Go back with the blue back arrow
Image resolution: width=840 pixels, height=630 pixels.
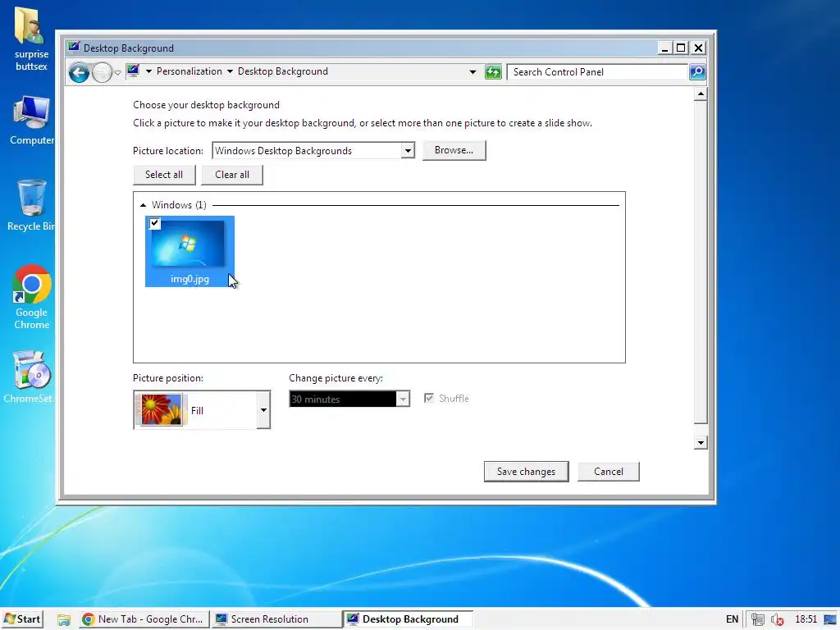[79, 72]
